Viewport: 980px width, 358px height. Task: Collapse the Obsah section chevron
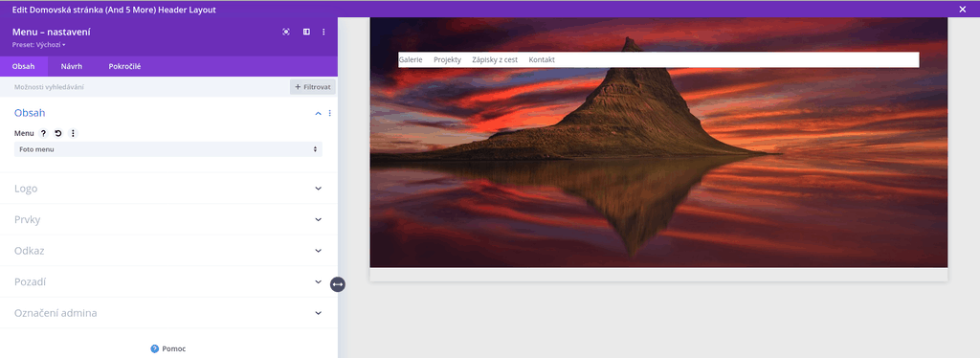point(318,113)
